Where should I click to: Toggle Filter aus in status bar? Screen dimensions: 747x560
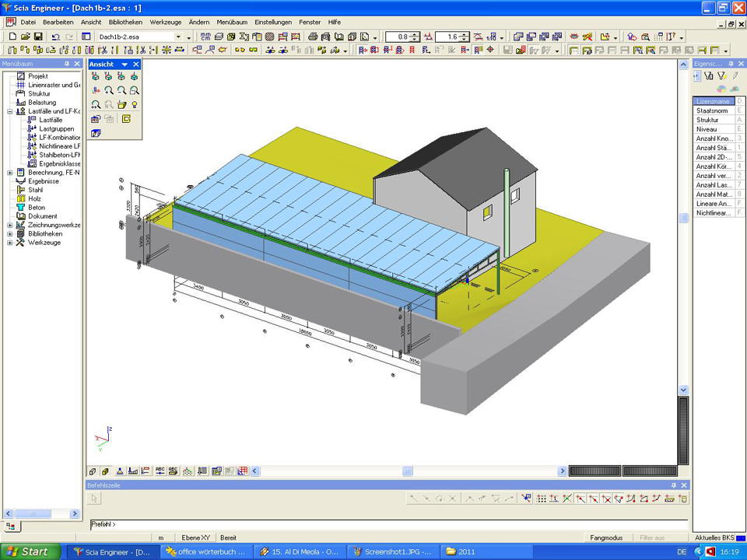point(652,537)
